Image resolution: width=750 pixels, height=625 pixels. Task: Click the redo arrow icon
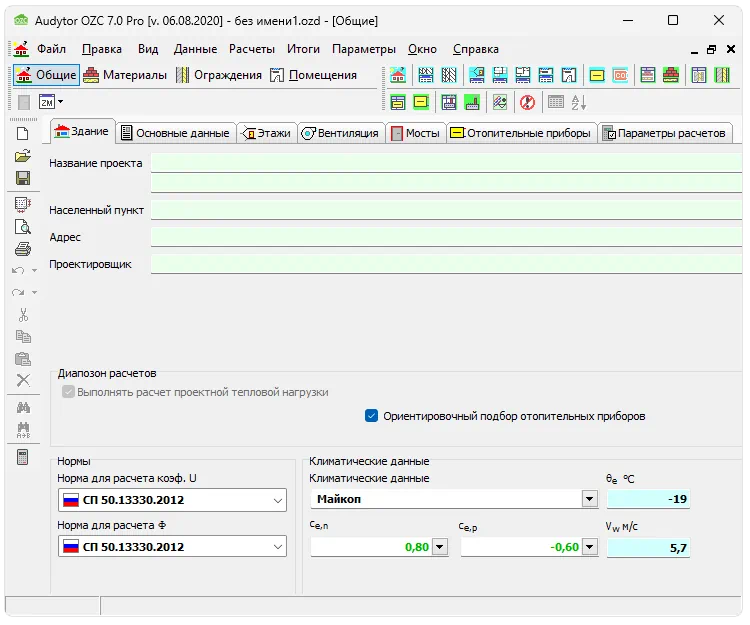pos(18,292)
